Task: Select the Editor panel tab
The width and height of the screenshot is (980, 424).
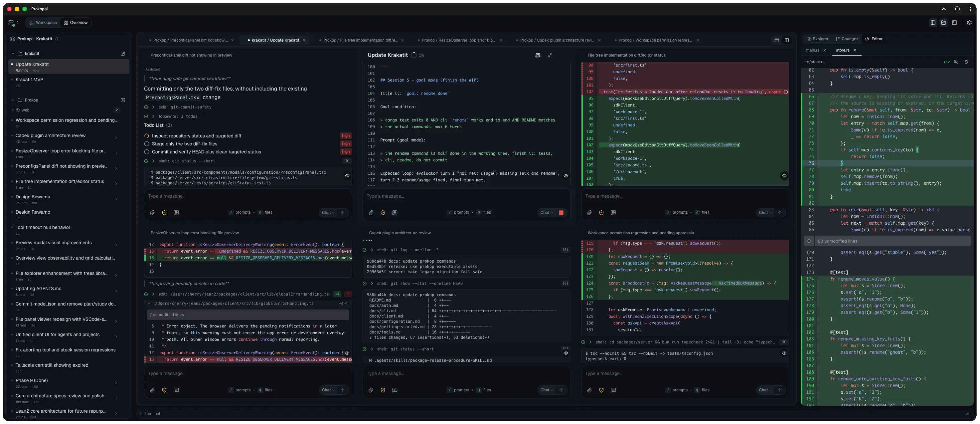Action: [x=874, y=39]
